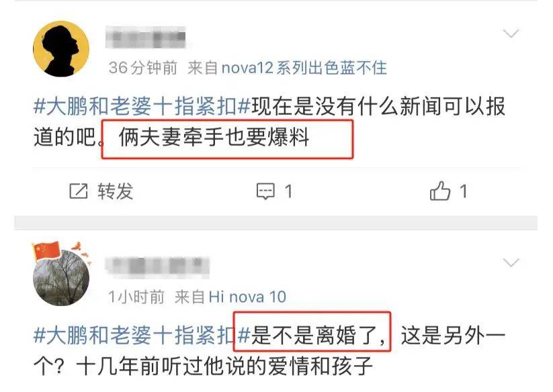This screenshot has width=553, height=392.
Task: Open first post's #大鹏和老婆十指紧扣# hashtag
Action: (142, 106)
